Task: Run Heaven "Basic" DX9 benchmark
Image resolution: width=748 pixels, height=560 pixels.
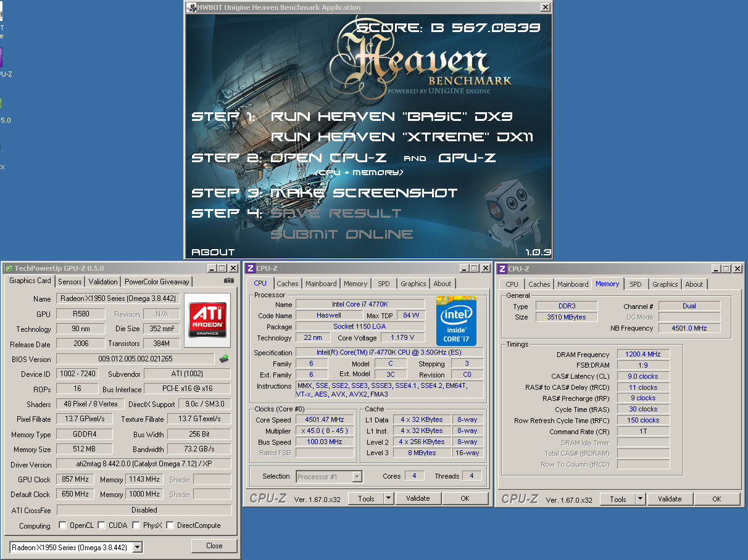Action: (x=392, y=117)
